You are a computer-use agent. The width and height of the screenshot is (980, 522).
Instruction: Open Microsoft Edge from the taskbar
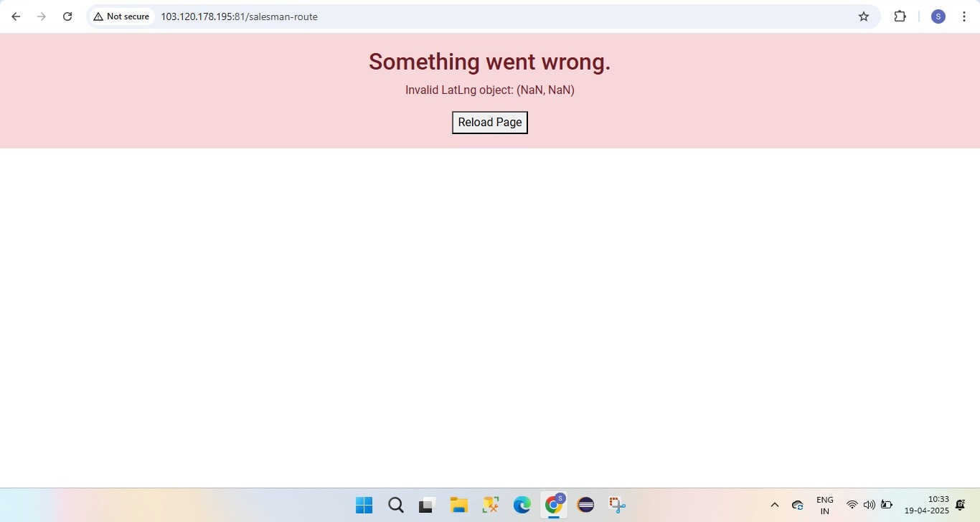522,505
